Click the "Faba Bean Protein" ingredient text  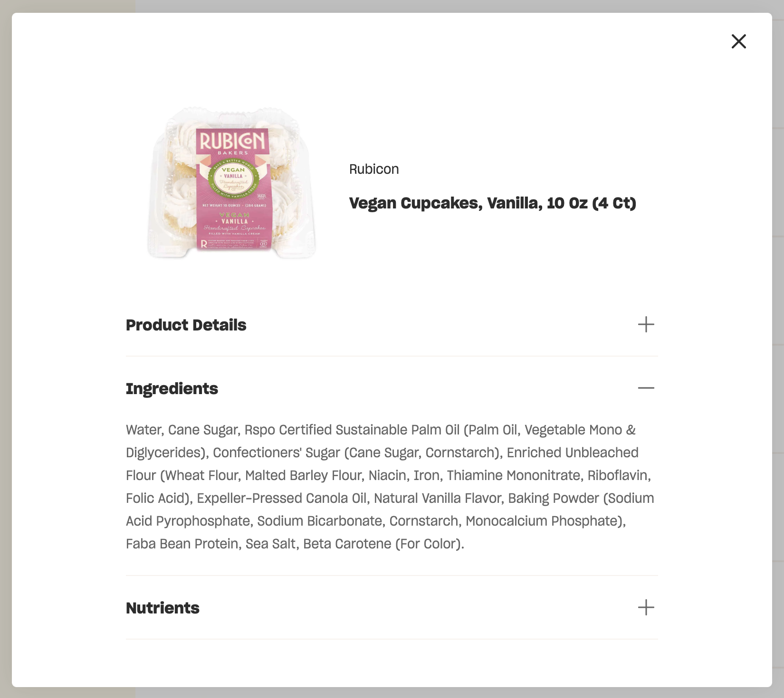pyautogui.click(x=182, y=544)
